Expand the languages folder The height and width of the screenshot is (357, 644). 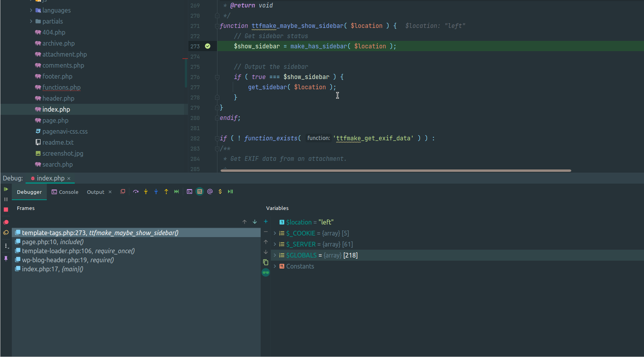click(31, 10)
